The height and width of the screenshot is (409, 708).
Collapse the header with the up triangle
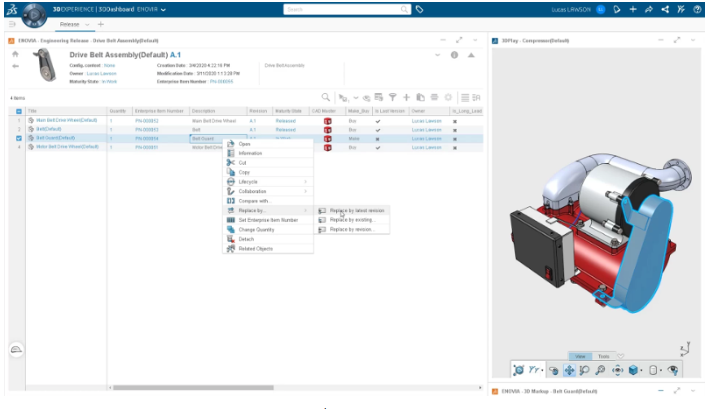pos(471,55)
